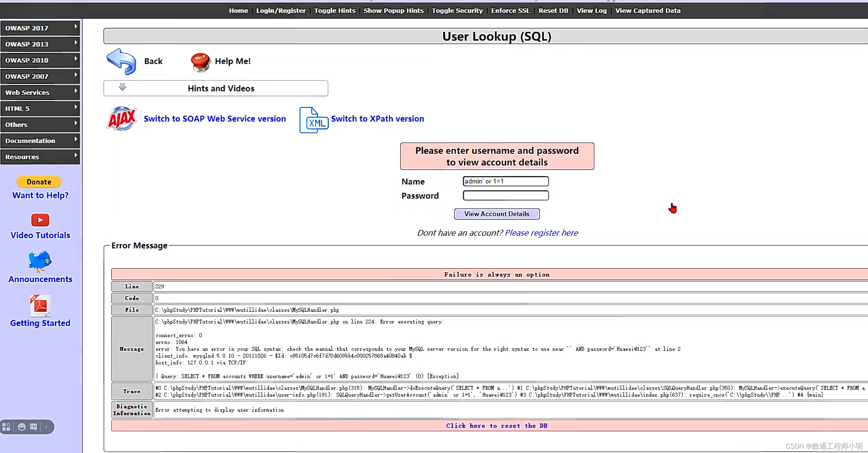
Task: Open the Getting Started PDF icon
Action: click(x=40, y=305)
